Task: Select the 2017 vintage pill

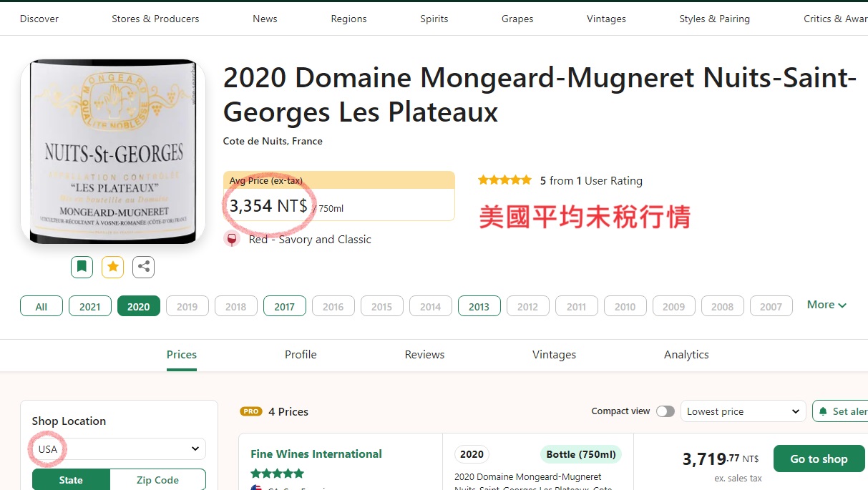Action: [x=285, y=306]
